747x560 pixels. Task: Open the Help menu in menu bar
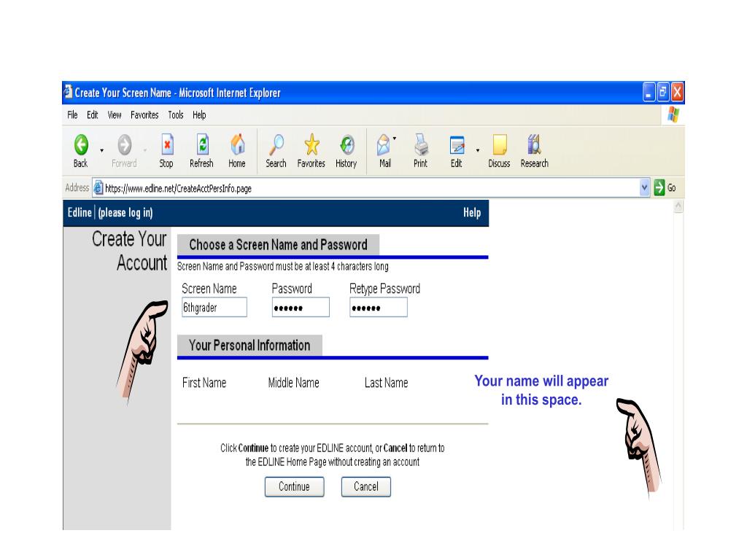pos(199,114)
